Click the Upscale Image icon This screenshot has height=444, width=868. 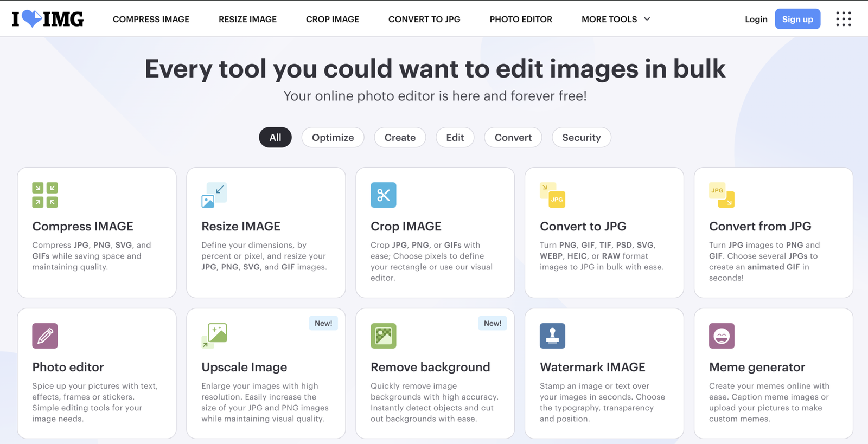point(214,336)
